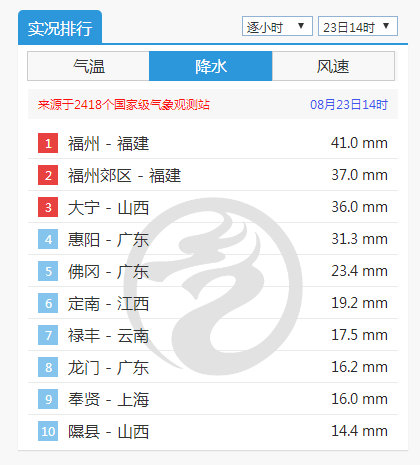420x465 pixels.
Task: Switch to the 气温 tab
Action: tap(88, 66)
